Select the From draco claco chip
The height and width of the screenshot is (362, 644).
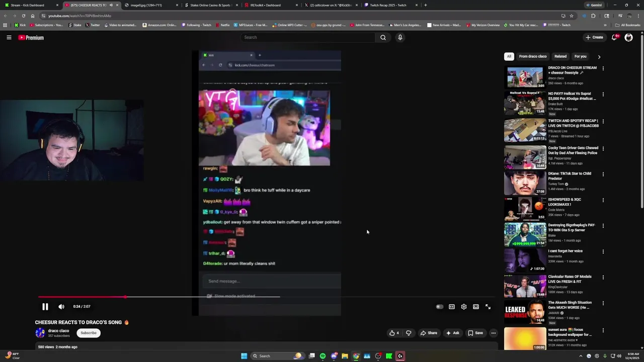pos(533,56)
